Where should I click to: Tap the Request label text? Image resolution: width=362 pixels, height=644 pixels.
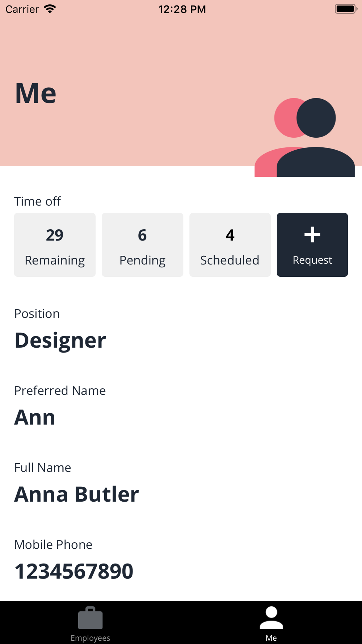click(312, 260)
